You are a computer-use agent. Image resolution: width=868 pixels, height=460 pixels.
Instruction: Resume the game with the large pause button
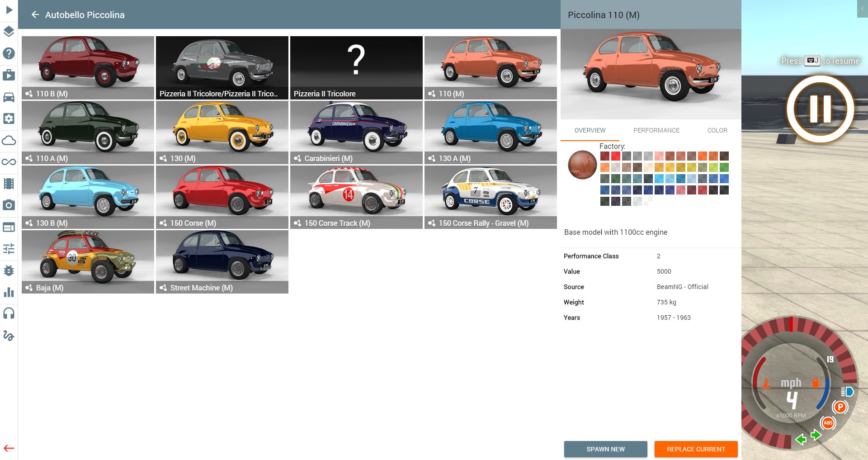[820, 109]
